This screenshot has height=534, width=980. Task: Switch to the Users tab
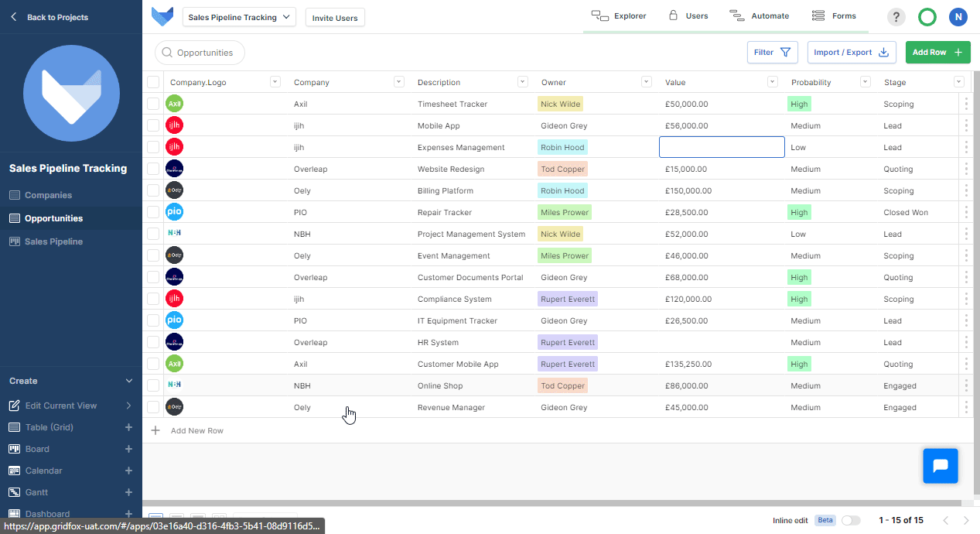688,16
